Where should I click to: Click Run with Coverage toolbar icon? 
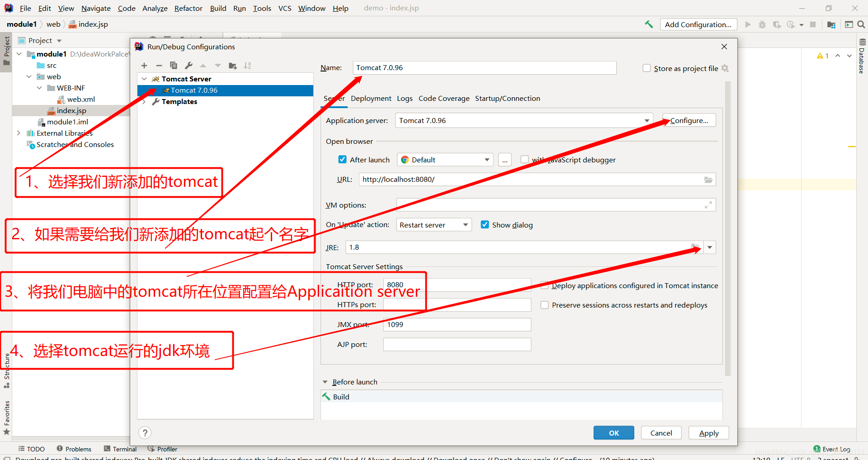(x=777, y=24)
